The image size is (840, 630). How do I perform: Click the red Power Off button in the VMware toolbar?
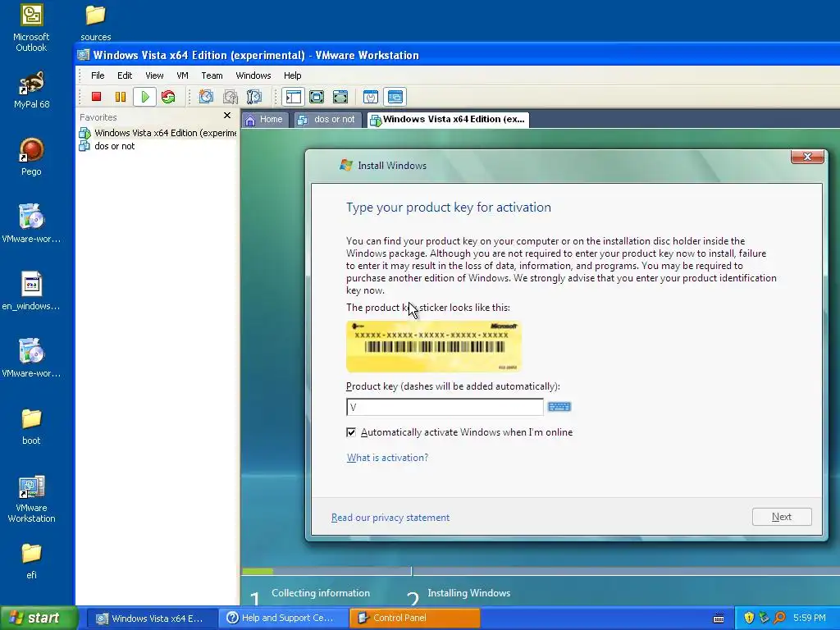point(97,97)
